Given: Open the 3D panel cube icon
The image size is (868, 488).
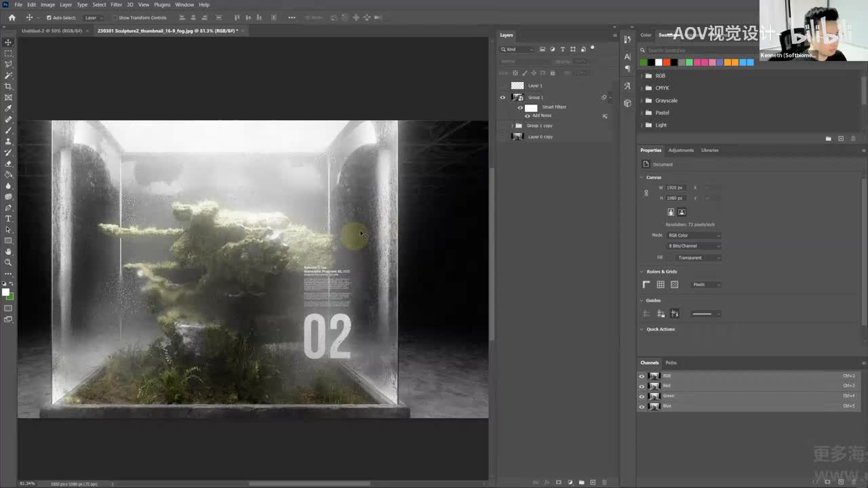Looking at the screenshot, I should (x=627, y=103).
